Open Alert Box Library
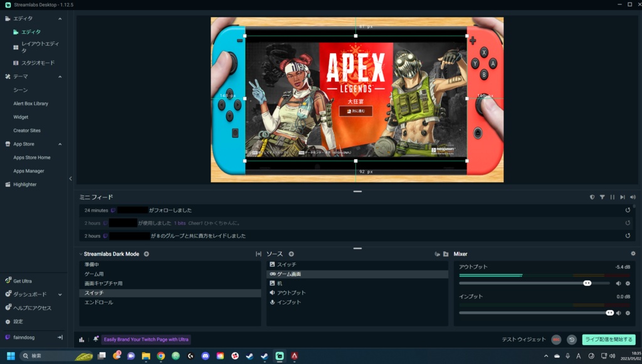Screen dimensions: 642x364 click(x=31, y=103)
